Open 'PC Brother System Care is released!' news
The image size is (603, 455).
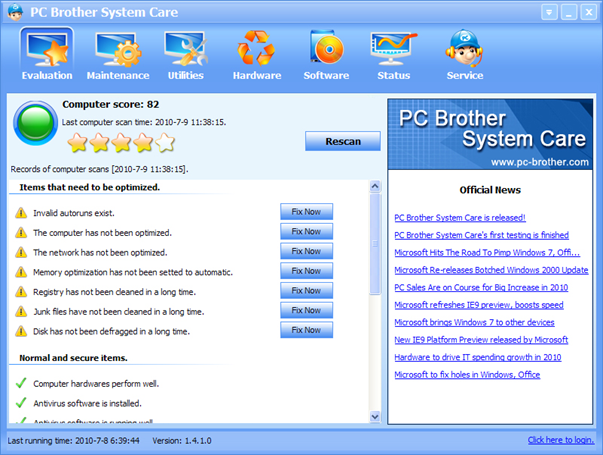pyautogui.click(x=460, y=217)
